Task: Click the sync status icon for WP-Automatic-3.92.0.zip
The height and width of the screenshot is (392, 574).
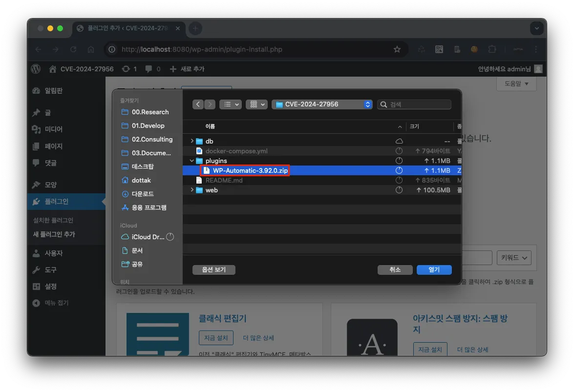Action: tap(399, 170)
